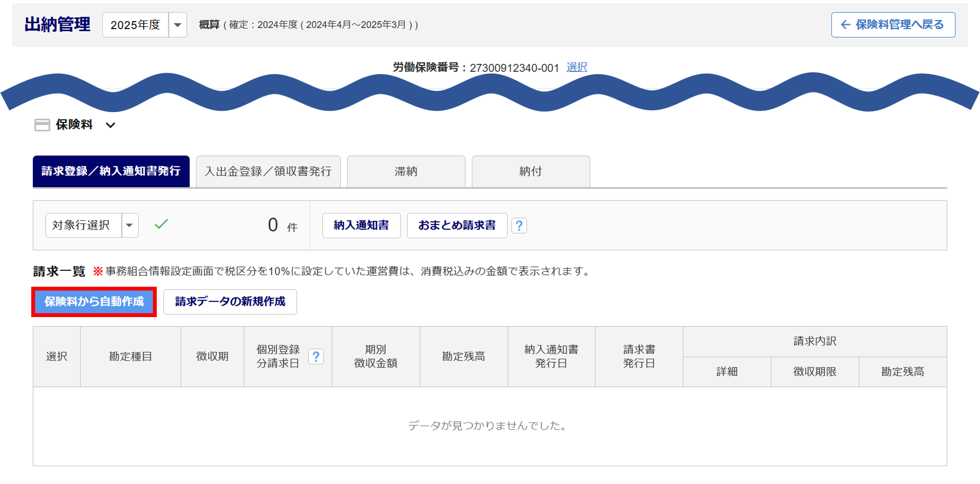Select 請求登録／納入通知書発行 tab
The width and height of the screenshot is (980, 484).
(111, 171)
